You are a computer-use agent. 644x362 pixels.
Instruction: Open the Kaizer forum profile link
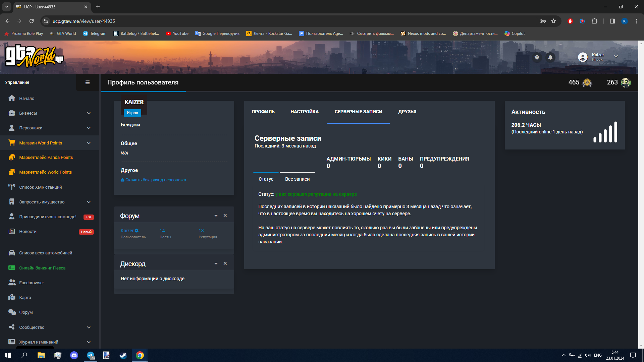coord(129,231)
